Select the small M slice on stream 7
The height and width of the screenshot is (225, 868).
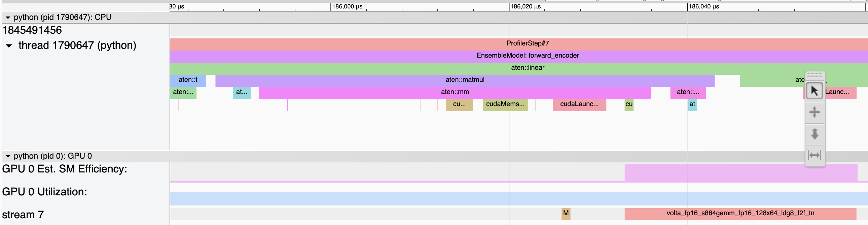click(x=566, y=214)
